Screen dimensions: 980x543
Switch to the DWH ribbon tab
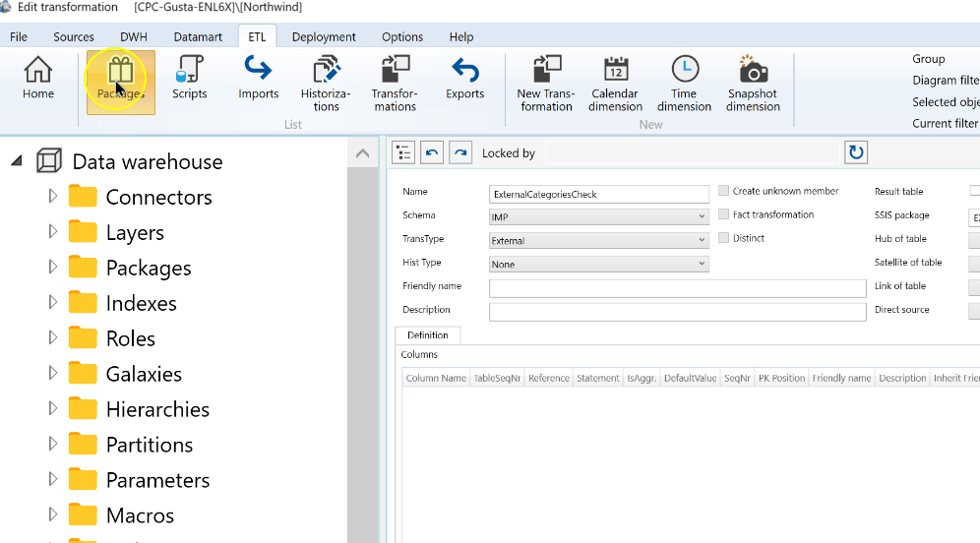pos(134,36)
